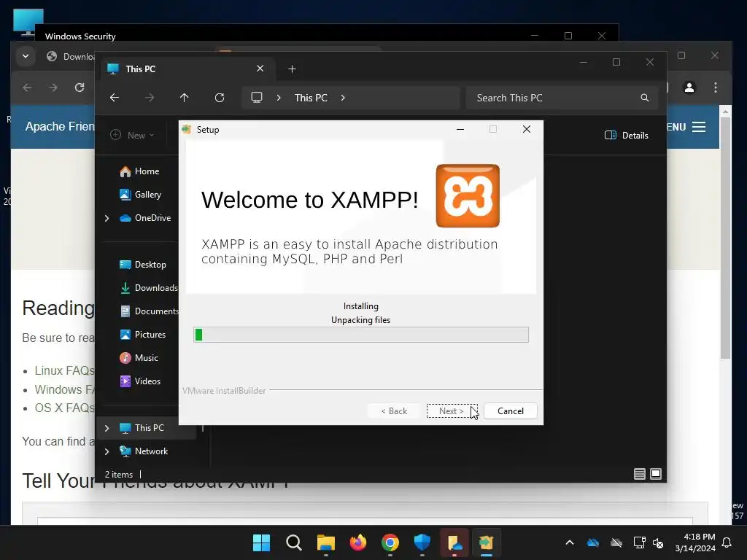Reload the browser page

point(80,87)
